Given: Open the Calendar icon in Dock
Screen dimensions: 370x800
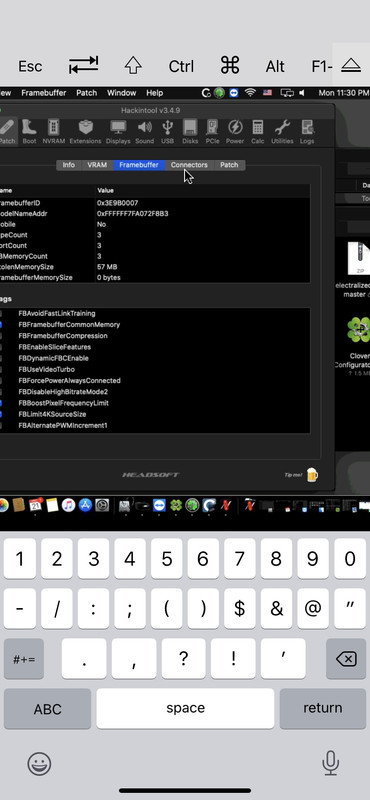Looking at the screenshot, I should pyautogui.click(x=36, y=505).
